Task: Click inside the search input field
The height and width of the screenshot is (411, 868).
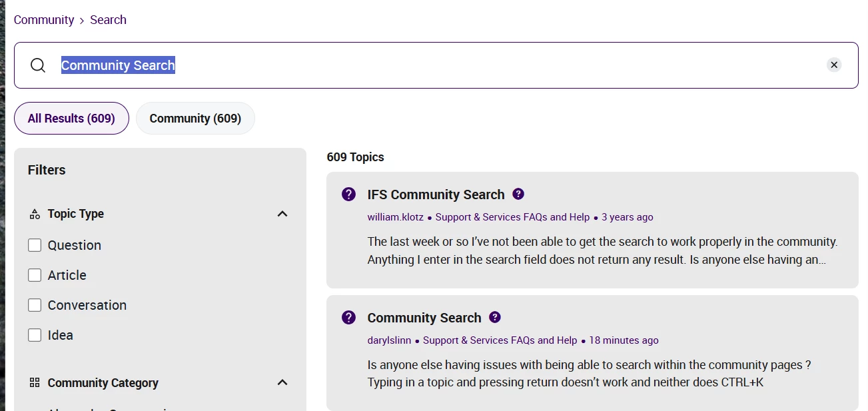Action: (466, 65)
